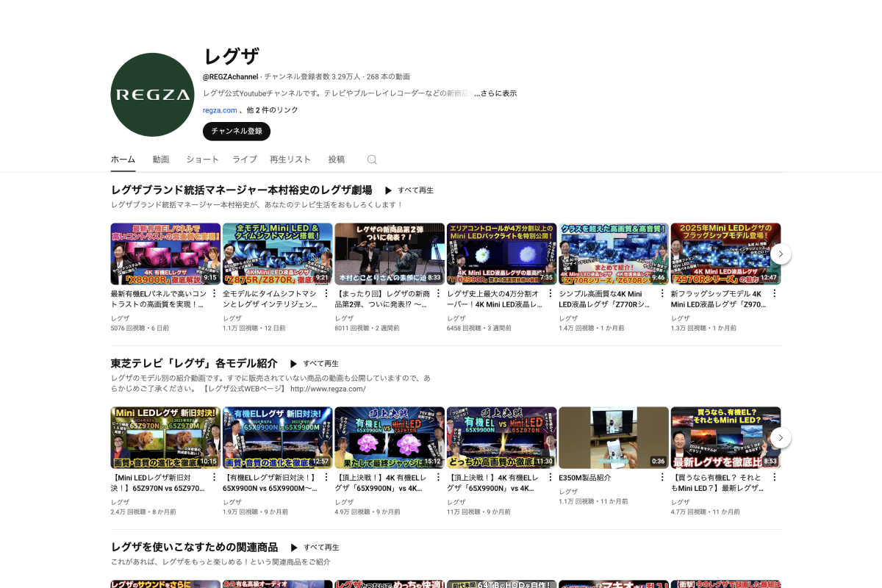Viewport: 882px width, 588px height.
Task: Open options for 【頂上決戦！】 video with 4.9万 views
Action: [x=439, y=478]
